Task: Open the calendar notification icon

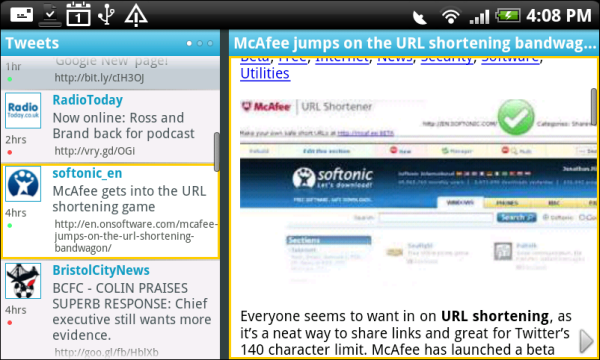Action: tap(78, 15)
